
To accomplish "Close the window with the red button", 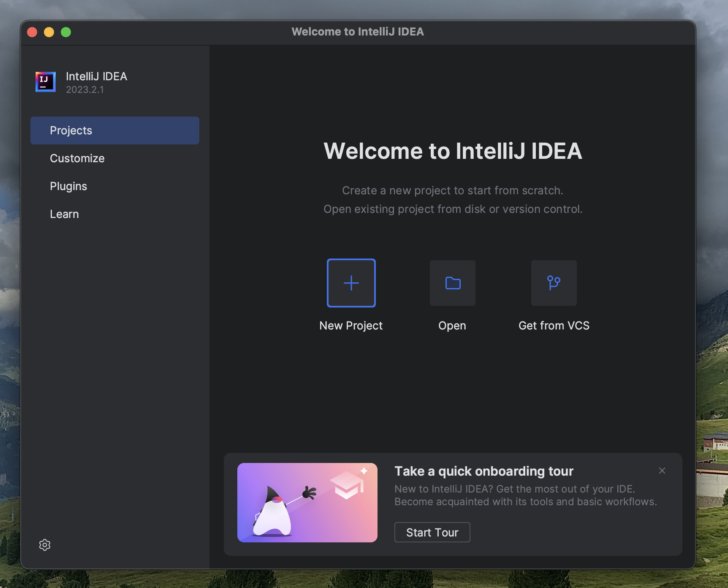I will (32, 32).
